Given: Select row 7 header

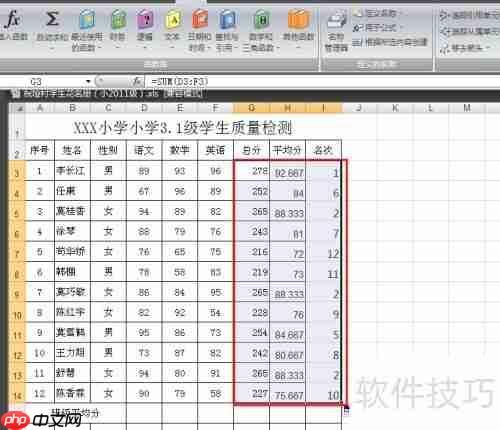Looking at the screenshot, I should pyautogui.click(x=17, y=252).
